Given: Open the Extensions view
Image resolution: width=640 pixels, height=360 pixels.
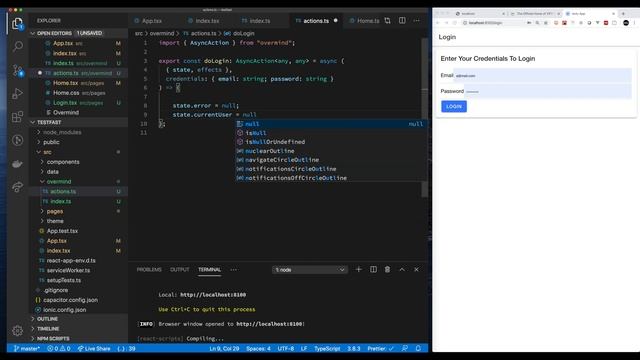Looking at the screenshot, I should tap(18, 117).
